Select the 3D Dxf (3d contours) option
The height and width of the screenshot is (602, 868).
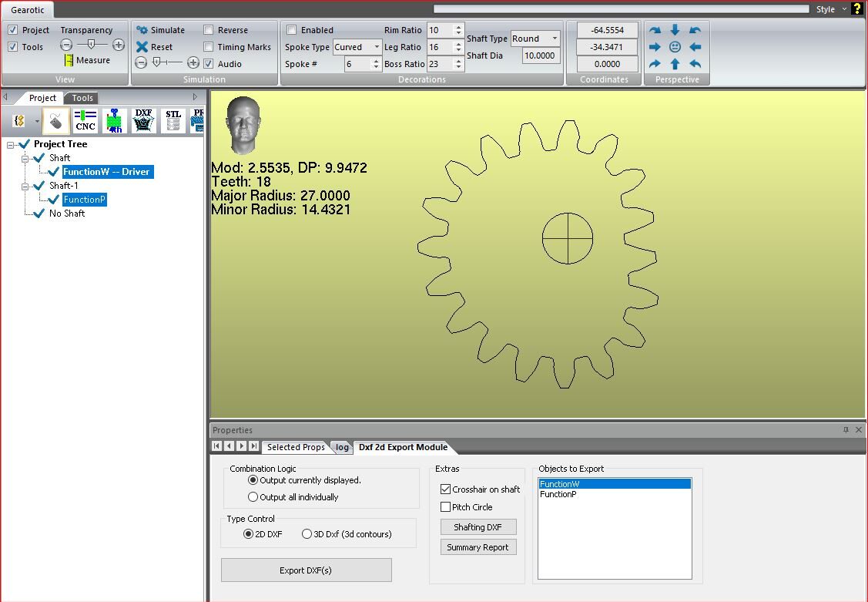pos(307,534)
